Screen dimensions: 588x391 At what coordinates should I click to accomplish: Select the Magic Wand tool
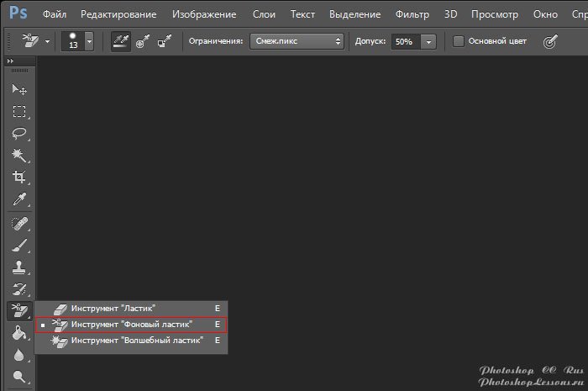[x=18, y=155]
